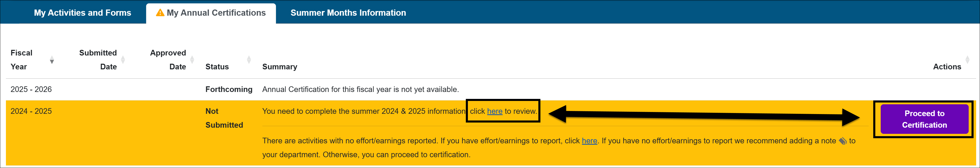
Task: Sort by Approved Date arrows
Action: (x=192, y=60)
